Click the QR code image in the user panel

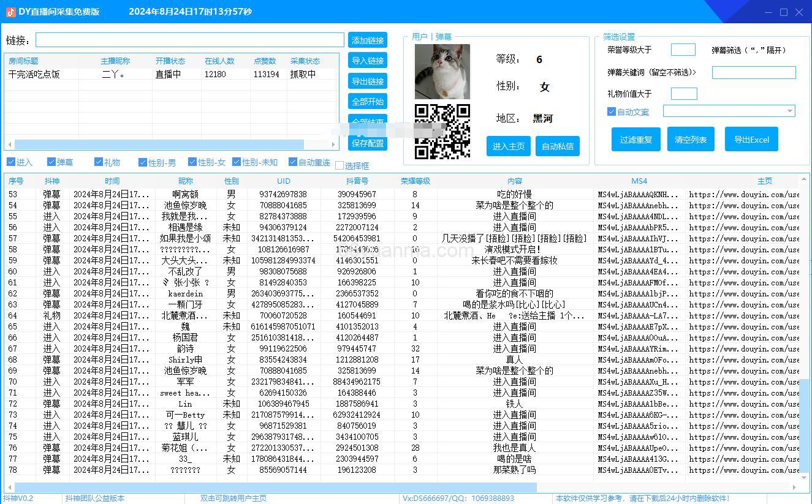point(442,131)
